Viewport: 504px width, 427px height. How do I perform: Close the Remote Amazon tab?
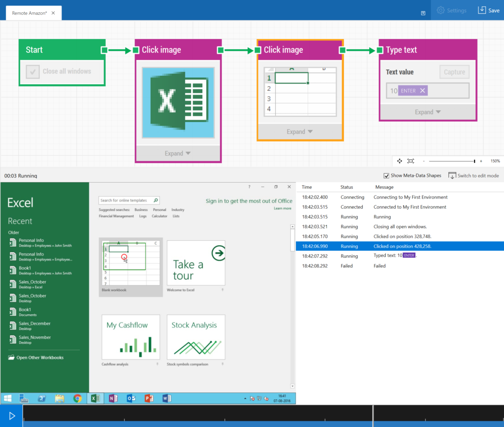pyautogui.click(x=53, y=13)
